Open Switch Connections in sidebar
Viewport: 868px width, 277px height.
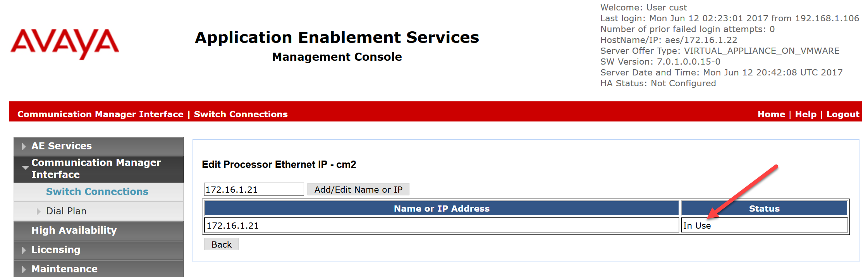[x=97, y=192]
